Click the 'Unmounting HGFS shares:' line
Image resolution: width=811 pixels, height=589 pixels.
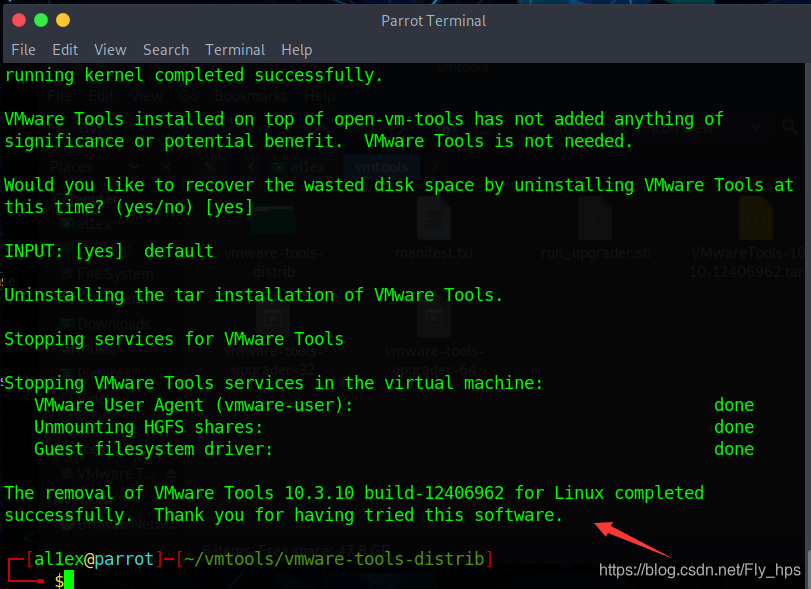pos(148,427)
